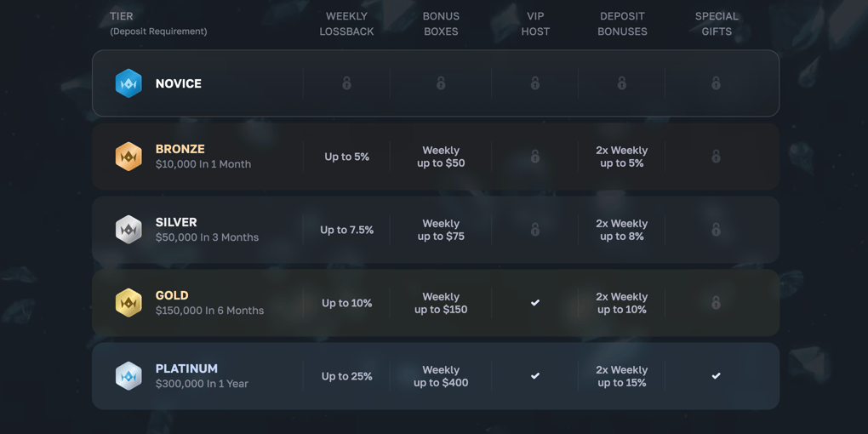Click Novice Deposit Bonuses lock icon
Image resolution: width=868 pixels, height=434 pixels.
pos(622,83)
